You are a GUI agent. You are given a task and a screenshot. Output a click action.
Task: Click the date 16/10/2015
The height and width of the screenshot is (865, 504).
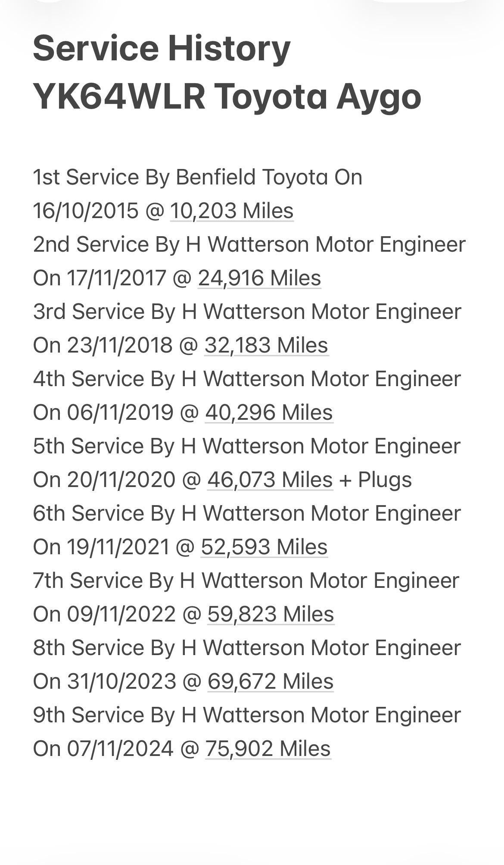86,211
